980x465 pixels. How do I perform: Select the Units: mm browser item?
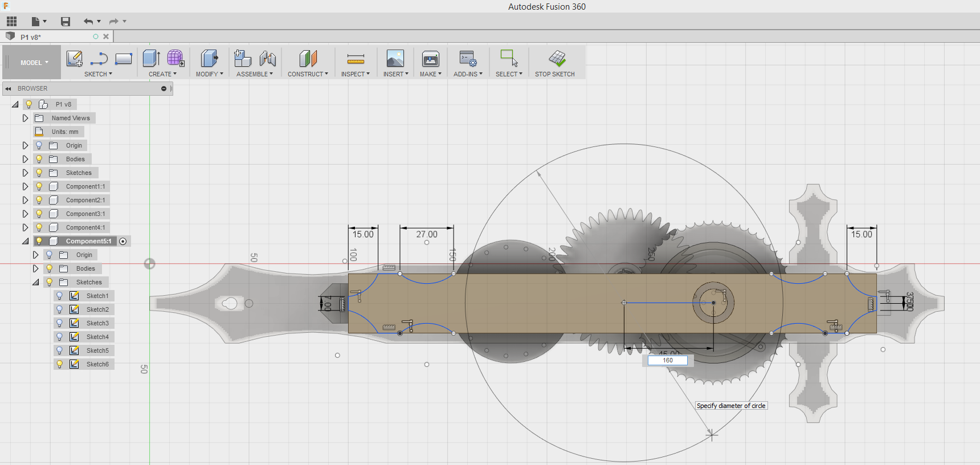(65, 132)
